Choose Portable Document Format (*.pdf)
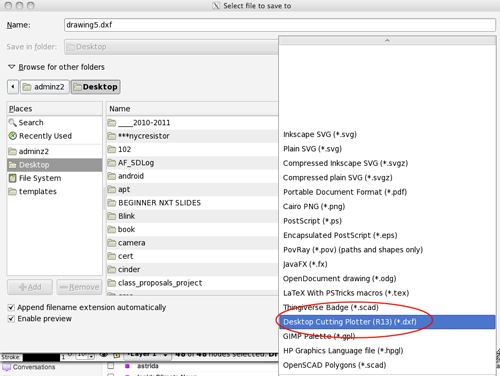Screen dimensions: 500x376 (x=387, y=192)
